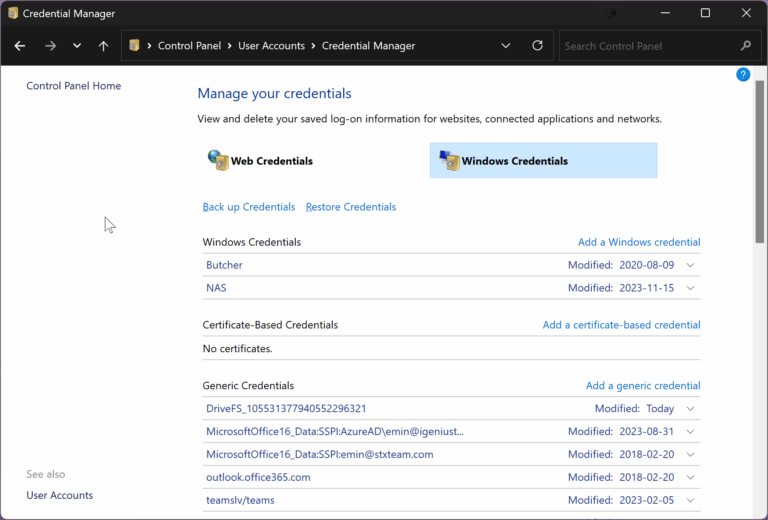
Task: Click the Credential Manager title bar icon
Action: pos(13,13)
